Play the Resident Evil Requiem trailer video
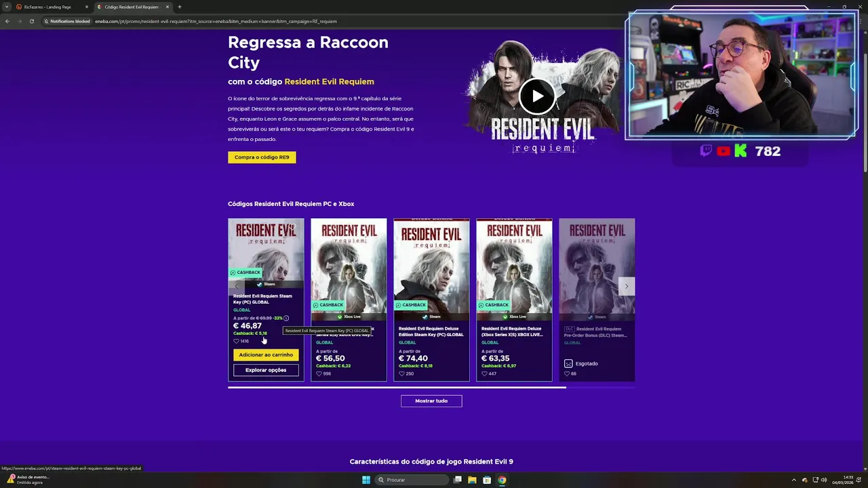The width and height of the screenshot is (868, 488). [537, 96]
